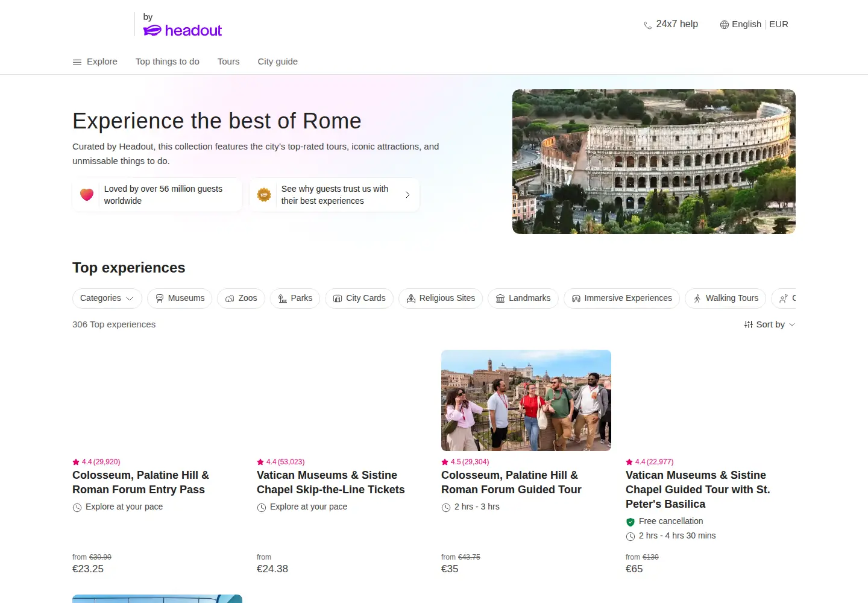Open Colosseum, Palatine Hill & Roman Forum Entry Pass
This screenshot has height=603, width=868.
point(141,482)
